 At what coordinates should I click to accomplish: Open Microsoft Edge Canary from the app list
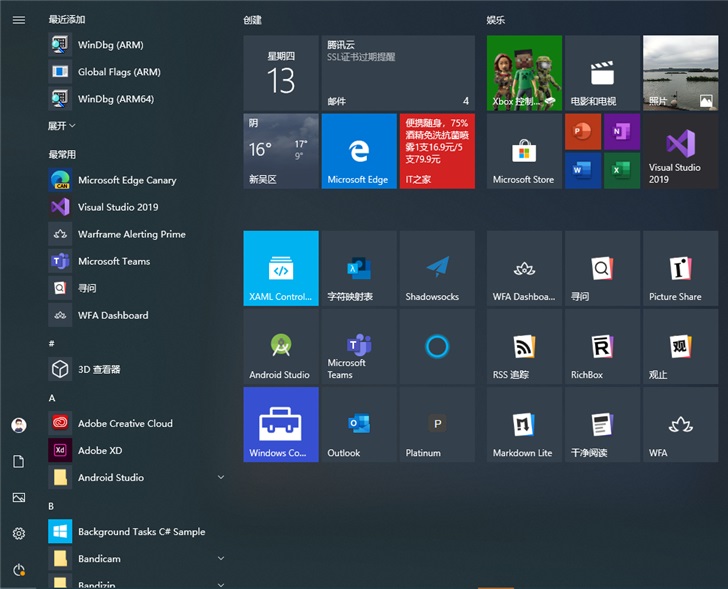pyautogui.click(x=126, y=180)
